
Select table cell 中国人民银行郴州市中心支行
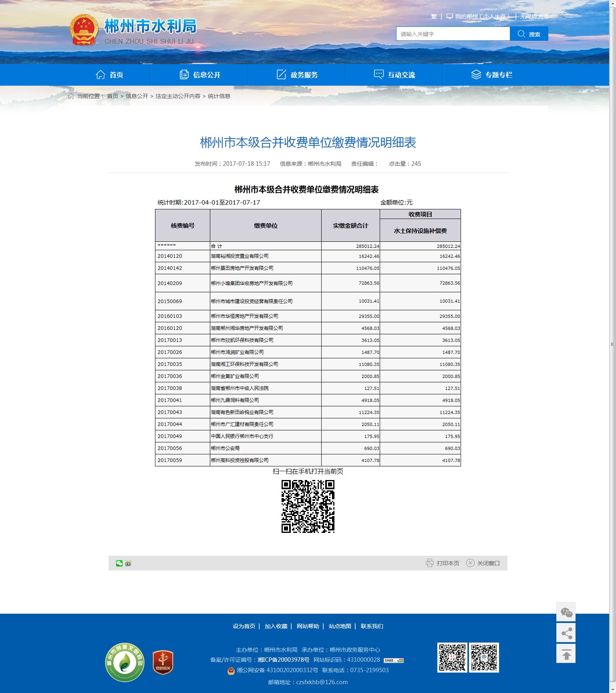(x=266, y=436)
